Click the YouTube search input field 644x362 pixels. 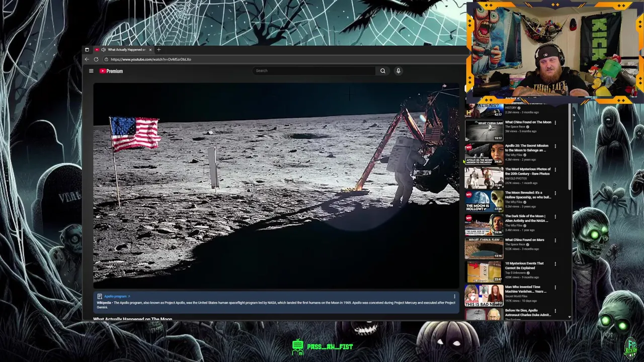[x=314, y=71]
